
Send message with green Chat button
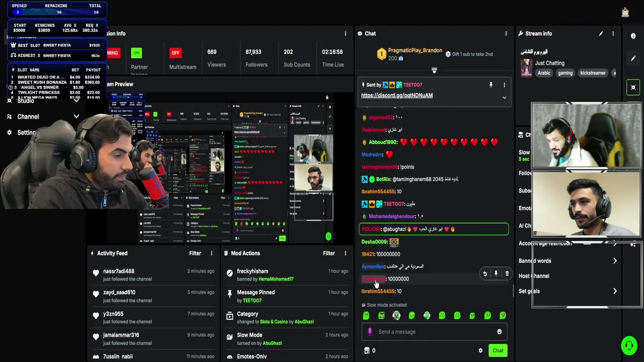click(x=498, y=350)
